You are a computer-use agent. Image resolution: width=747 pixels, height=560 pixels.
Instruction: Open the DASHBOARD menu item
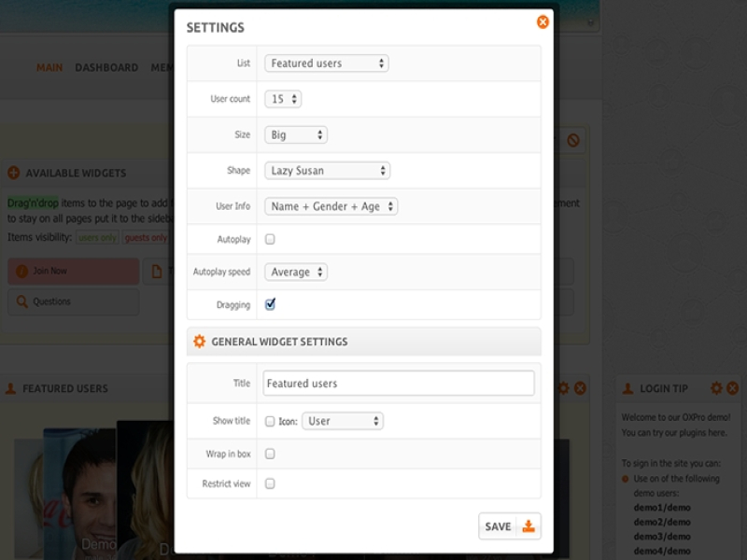106,67
